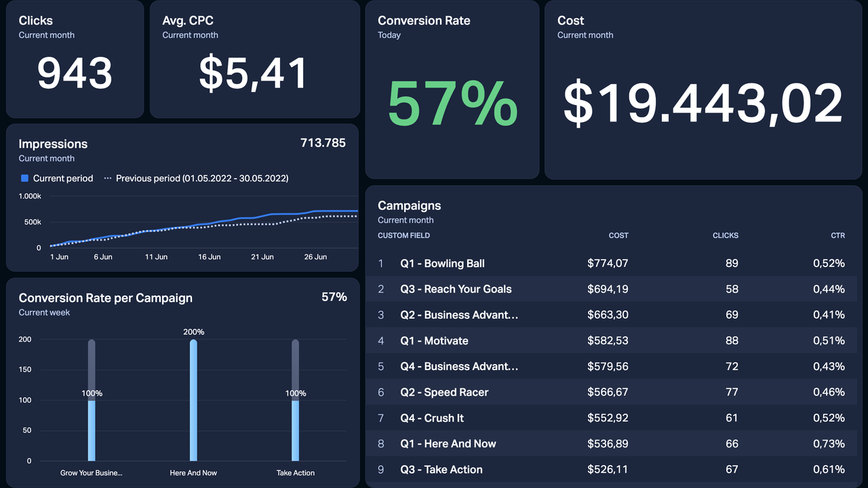This screenshot has width=868, height=488.
Task: Select the Q1 - Bowling Ball campaign row
Action: tap(442, 263)
